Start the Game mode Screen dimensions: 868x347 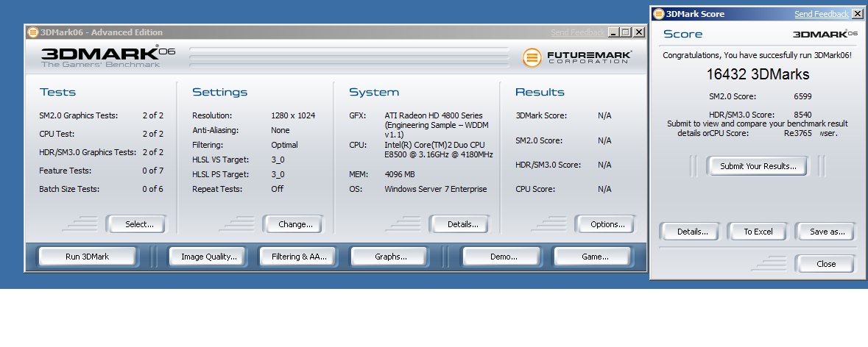coord(595,257)
